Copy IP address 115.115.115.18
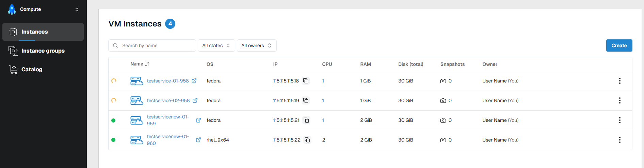This screenshot has width=644, height=168. coord(306,81)
